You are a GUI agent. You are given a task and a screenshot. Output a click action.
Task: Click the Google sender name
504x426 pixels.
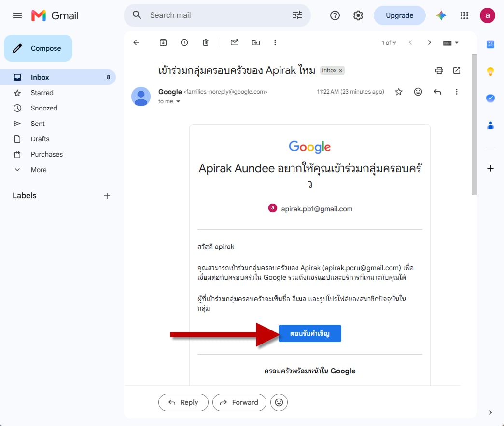[x=170, y=92]
